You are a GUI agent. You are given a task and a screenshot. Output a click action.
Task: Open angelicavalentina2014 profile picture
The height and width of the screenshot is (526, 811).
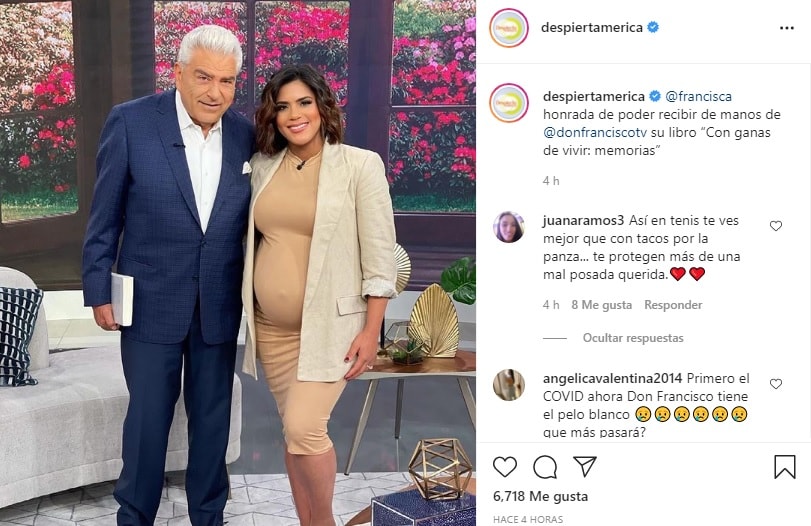(509, 385)
